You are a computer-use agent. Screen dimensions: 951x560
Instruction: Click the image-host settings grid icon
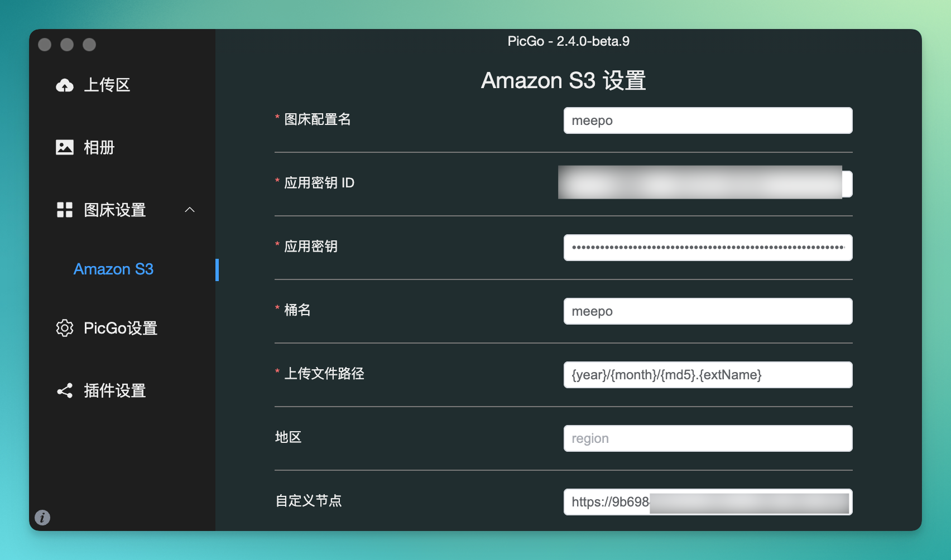65,210
